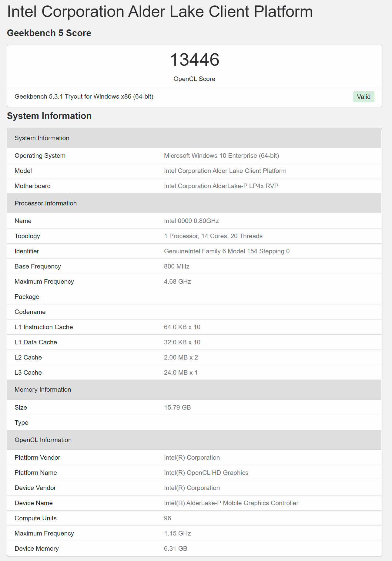
Task: Select the 13446 OpenCL score number
Action: pos(194,59)
